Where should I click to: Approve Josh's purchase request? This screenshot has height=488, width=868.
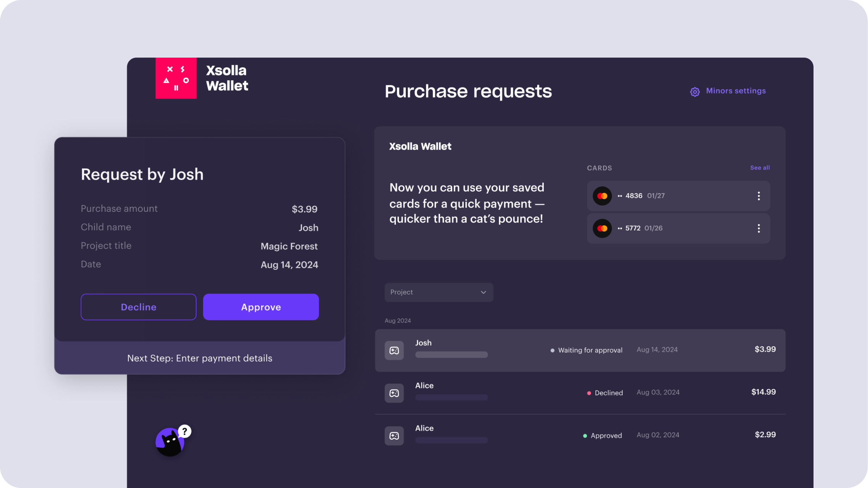(261, 307)
